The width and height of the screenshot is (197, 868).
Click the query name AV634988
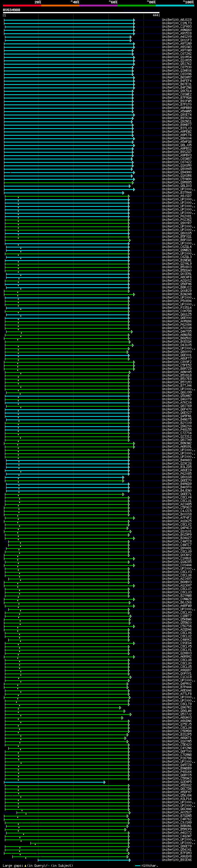(x=11, y=10)
